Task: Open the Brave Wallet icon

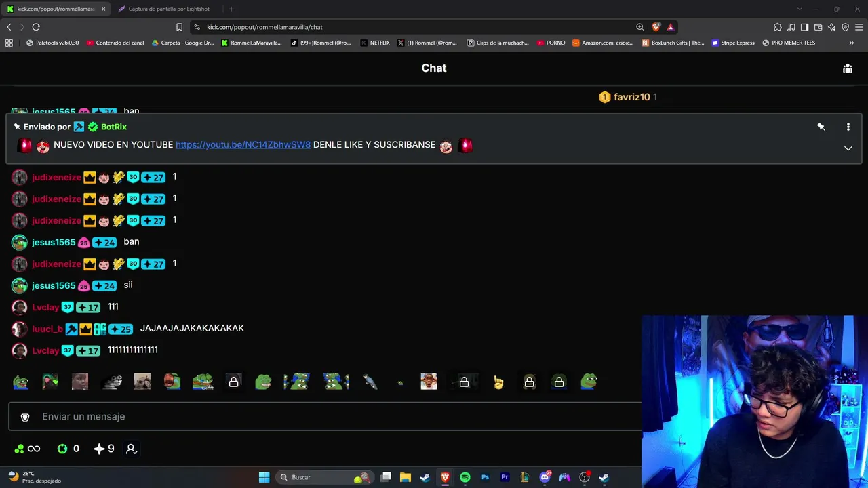Action: coord(818,27)
